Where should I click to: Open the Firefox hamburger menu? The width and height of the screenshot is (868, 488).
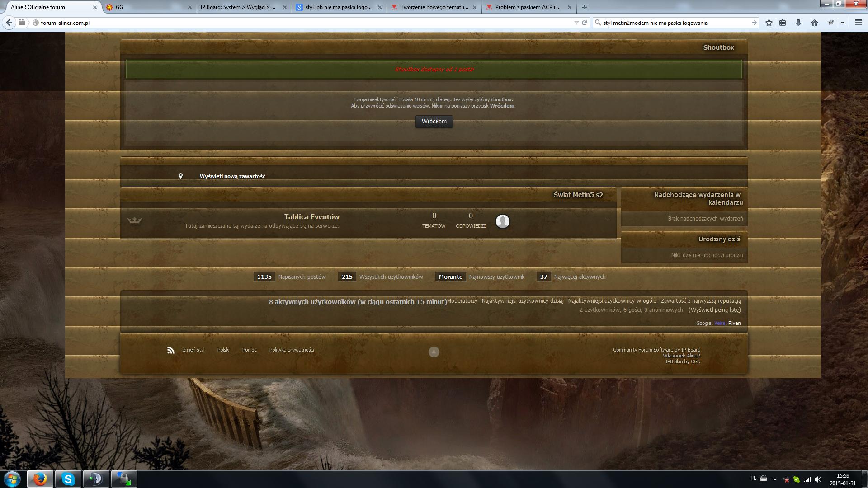[858, 23]
